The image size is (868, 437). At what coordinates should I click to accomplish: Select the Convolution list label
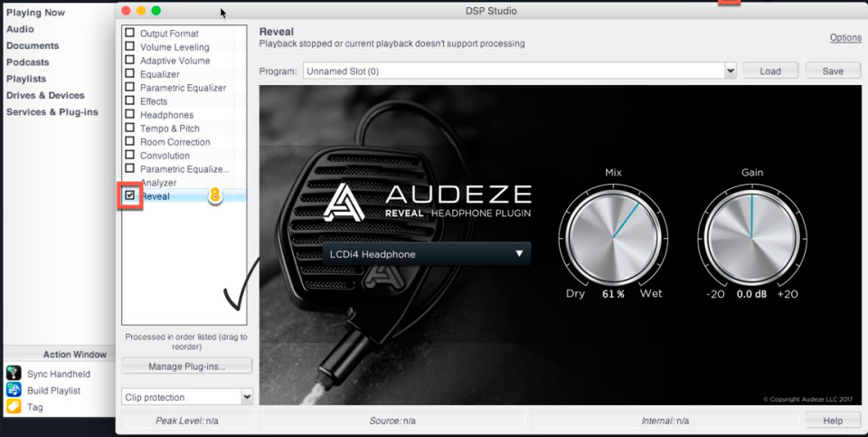165,156
